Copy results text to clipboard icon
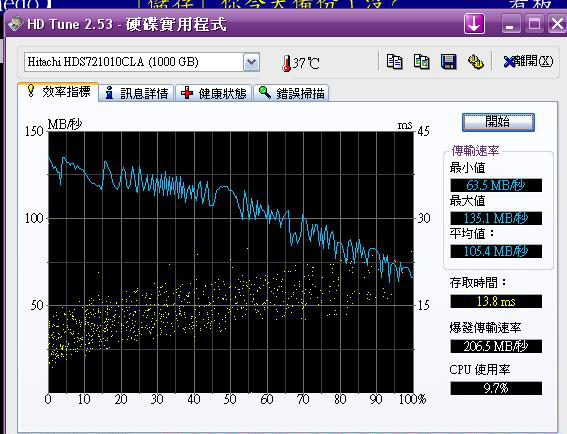The width and height of the screenshot is (567, 434). tap(394, 62)
